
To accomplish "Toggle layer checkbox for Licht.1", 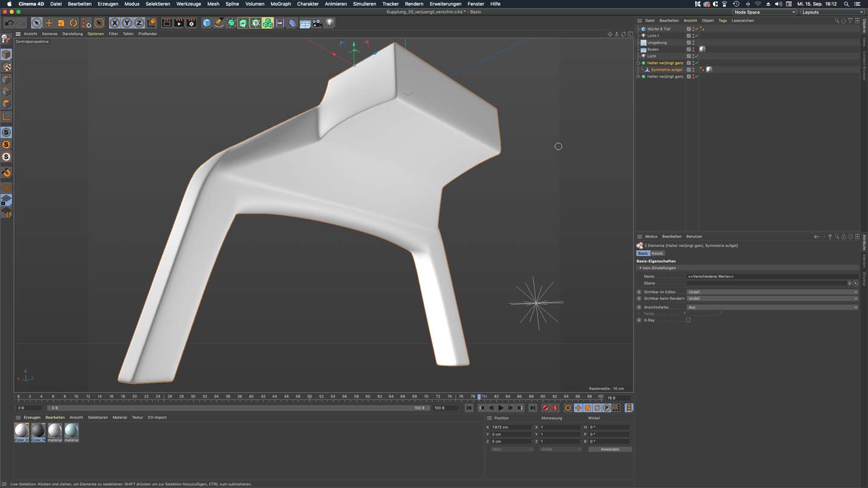I will [689, 36].
